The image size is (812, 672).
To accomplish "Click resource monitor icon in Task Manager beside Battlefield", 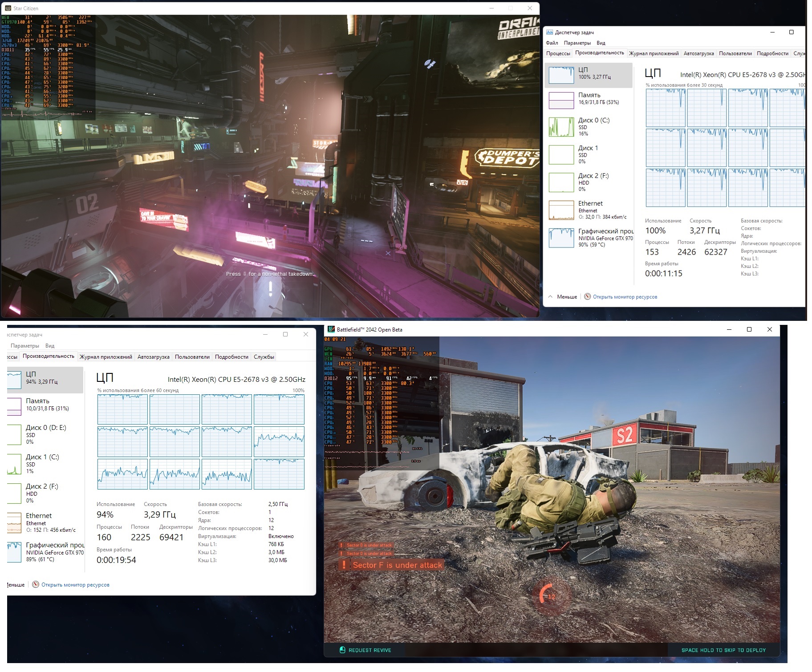I will pos(36,584).
